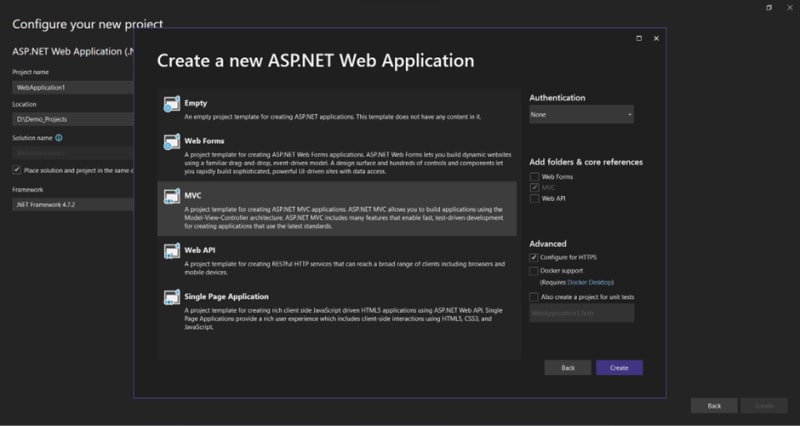Click the Advanced heading
The width and height of the screenshot is (800, 426).
click(x=547, y=244)
